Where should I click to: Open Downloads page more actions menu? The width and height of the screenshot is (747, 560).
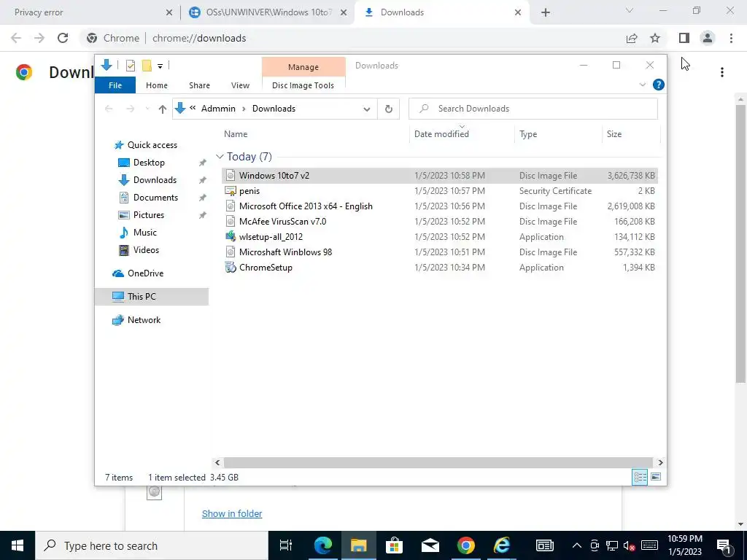(722, 72)
